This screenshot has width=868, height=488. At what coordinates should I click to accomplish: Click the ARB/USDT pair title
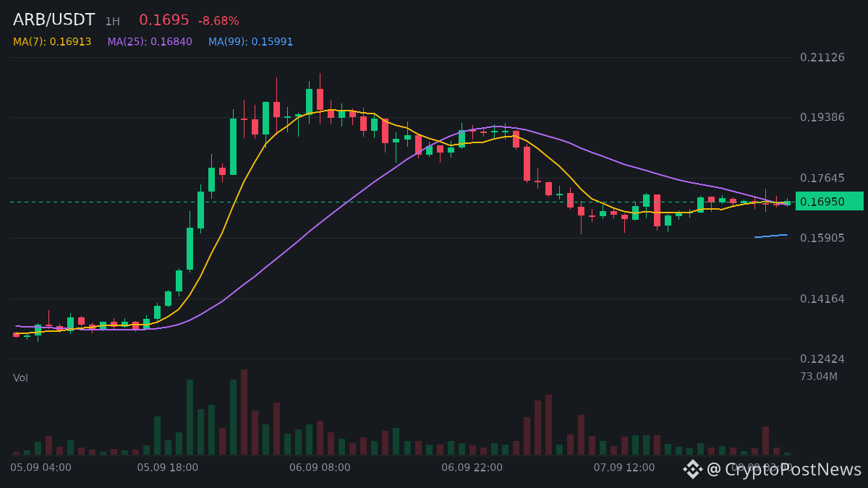point(54,20)
